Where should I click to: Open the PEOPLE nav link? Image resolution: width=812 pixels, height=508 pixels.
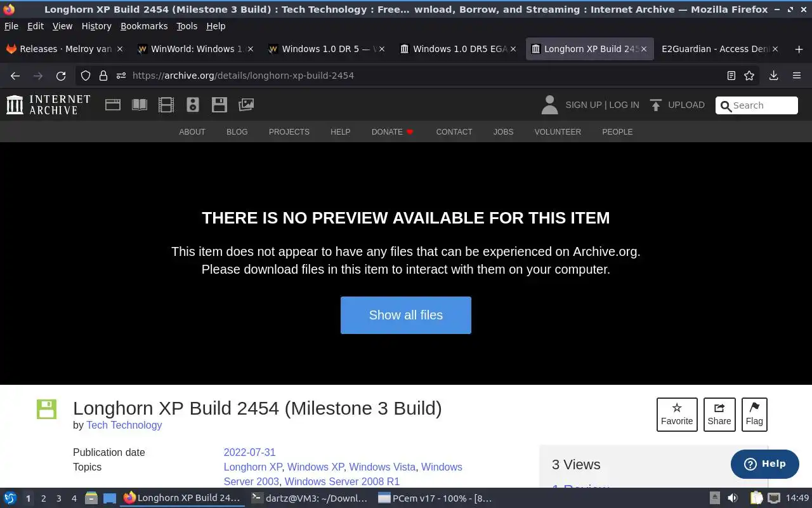point(617,132)
